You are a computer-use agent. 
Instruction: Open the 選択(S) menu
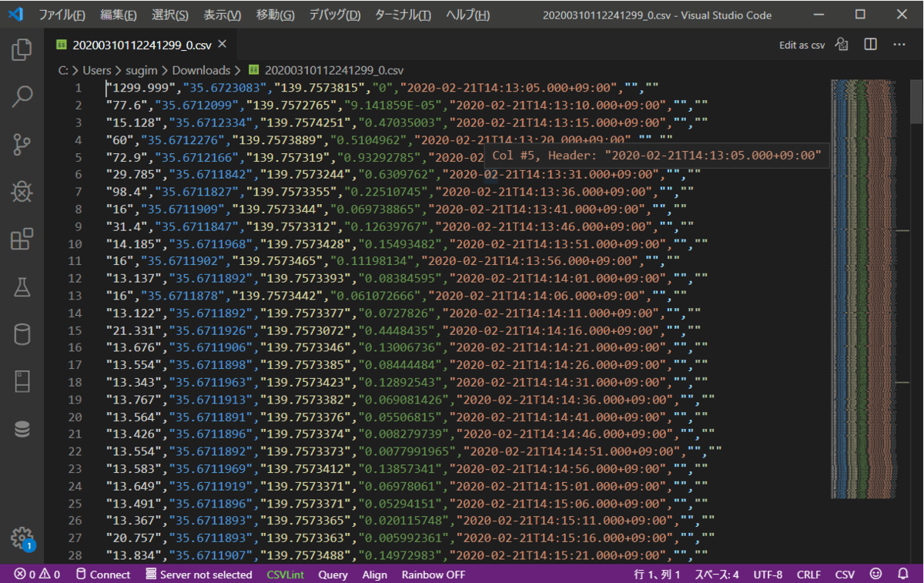pyautogui.click(x=170, y=15)
